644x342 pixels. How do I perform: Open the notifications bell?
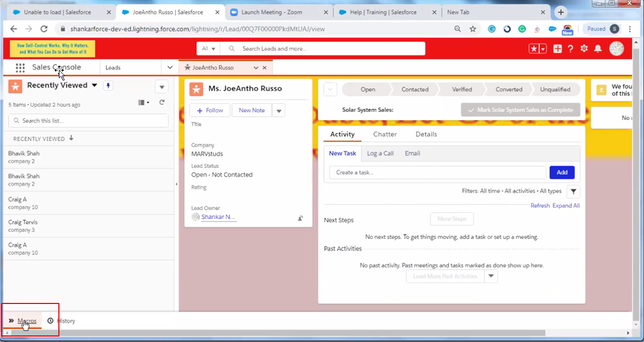[x=598, y=48]
